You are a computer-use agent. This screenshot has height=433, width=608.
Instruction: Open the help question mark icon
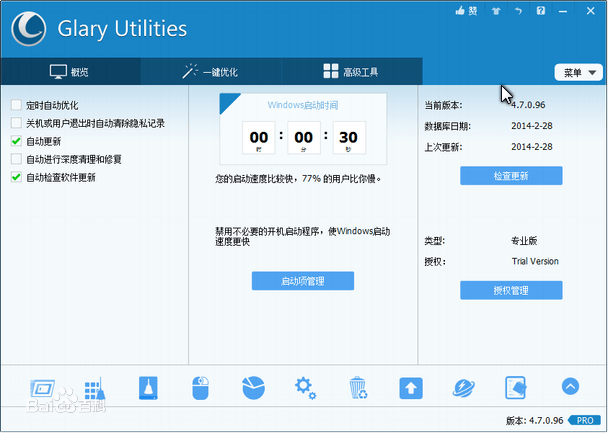click(541, 10)
